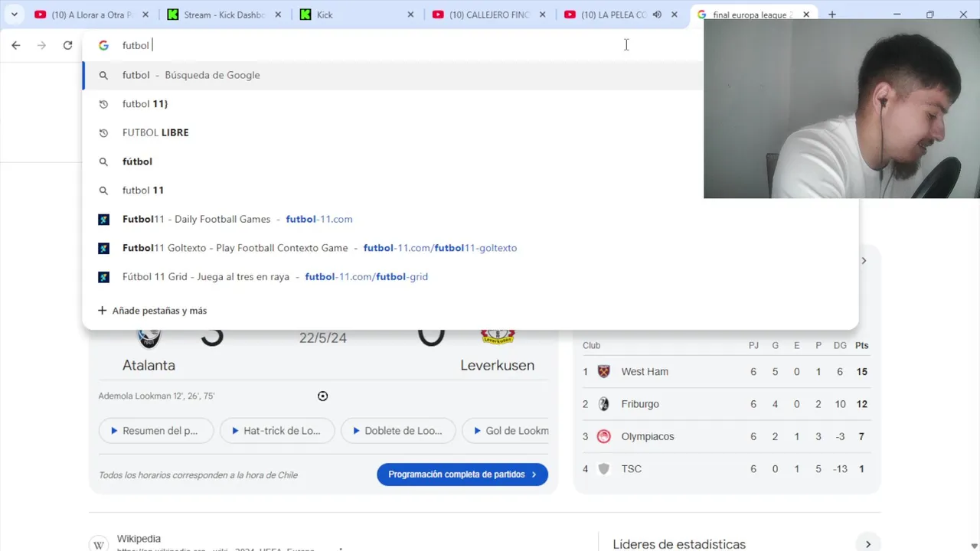Click the Google logo in address bar
980x551 pixels.
(103, 45)
